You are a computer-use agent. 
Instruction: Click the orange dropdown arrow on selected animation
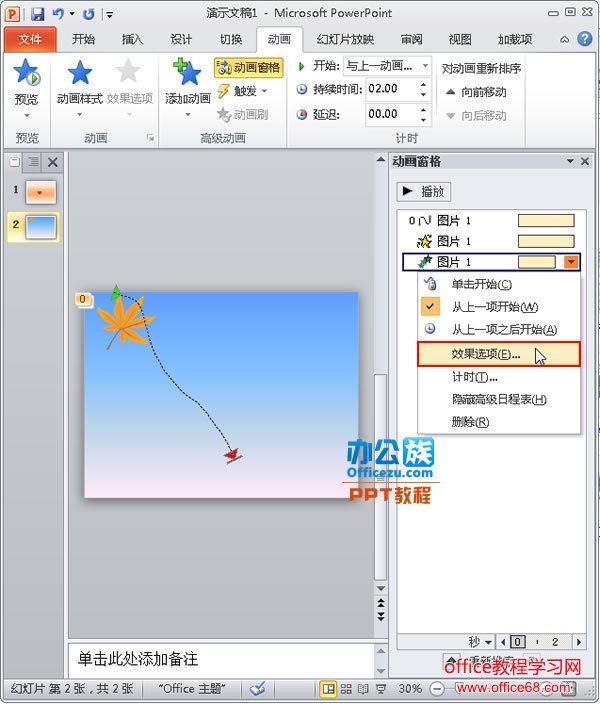[x=571, y=262]
